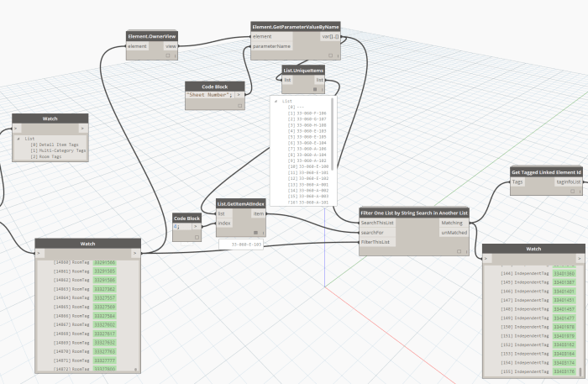Screen dimensions: 588x384
Task: Click element ID 33327557 in the RoomTag Watch
Action: [105, 297]
